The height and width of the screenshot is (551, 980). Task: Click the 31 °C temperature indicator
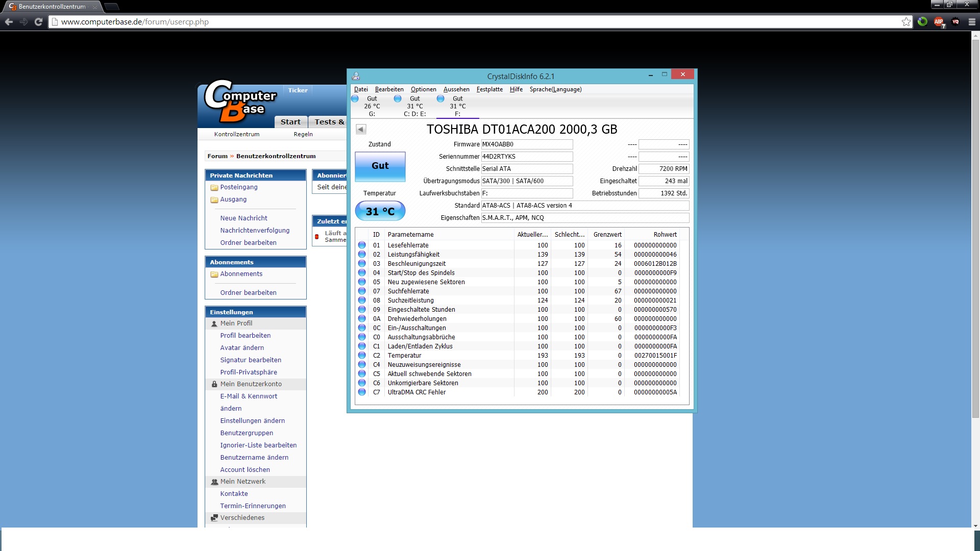click(380, 211)
